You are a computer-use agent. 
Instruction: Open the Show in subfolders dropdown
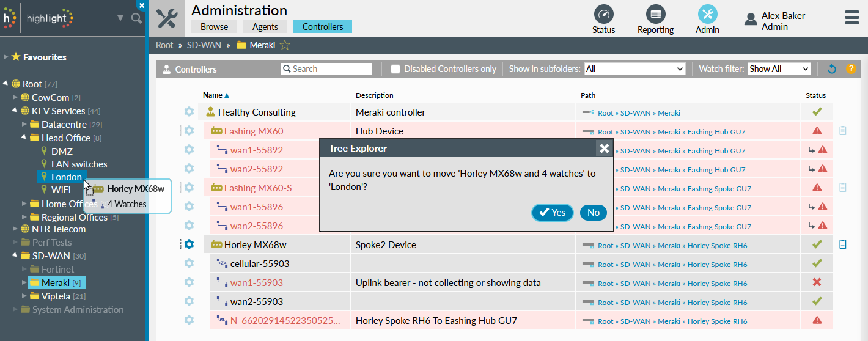pyautogui.click(x=634, y=69)
